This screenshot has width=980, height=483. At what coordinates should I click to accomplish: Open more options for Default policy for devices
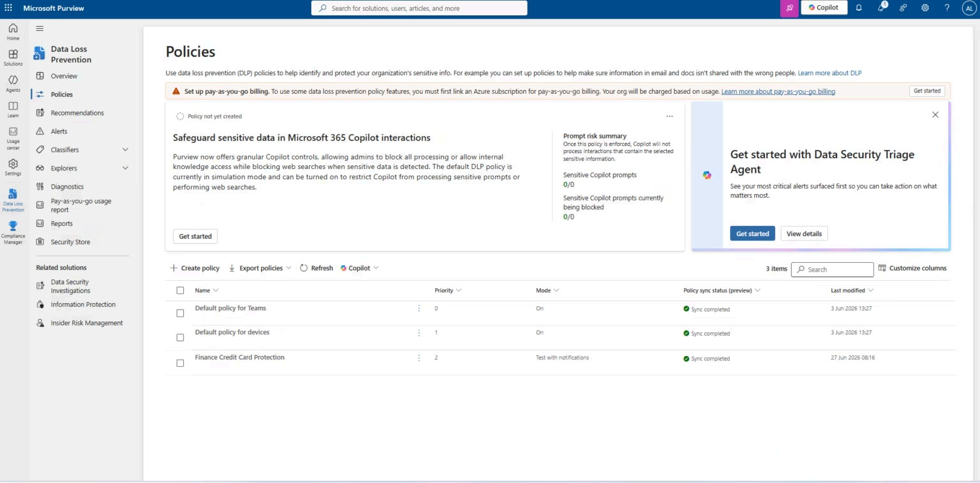coord(419,332)
